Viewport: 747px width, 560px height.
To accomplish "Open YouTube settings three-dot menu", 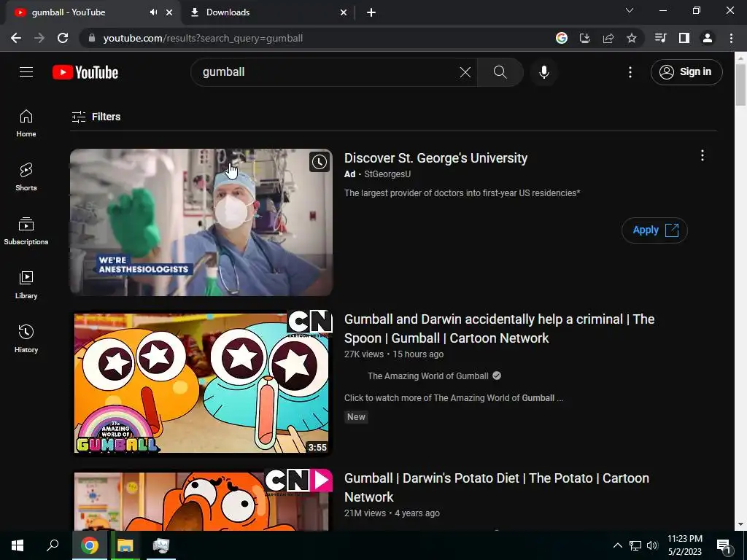I will 630,72.
